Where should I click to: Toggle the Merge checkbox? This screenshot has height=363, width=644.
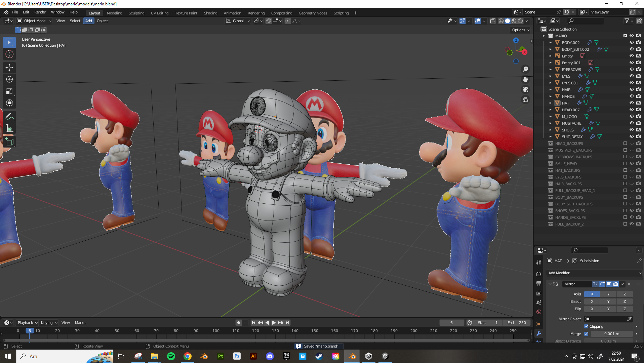pyautogui.click(x=586, y=334)
